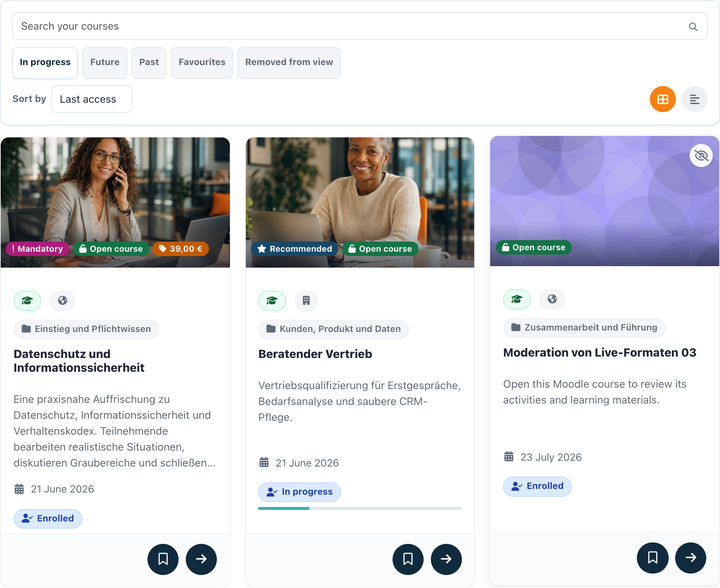The height and width of the screenshot is (588, 720).
Task: Click the search magnifier icon
Action: tap(693, 26)
